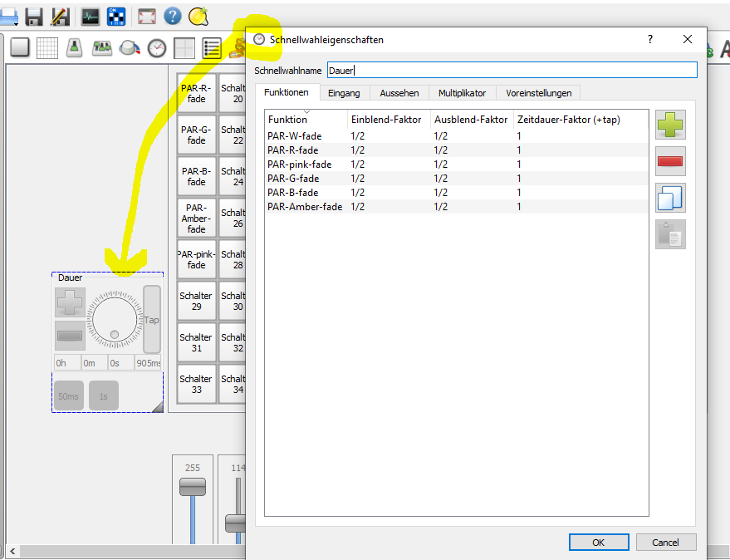The width and height of the screenshot is (730, 560).
Task: Select the Multiplikator tab
Action: [x=462, y=93]
